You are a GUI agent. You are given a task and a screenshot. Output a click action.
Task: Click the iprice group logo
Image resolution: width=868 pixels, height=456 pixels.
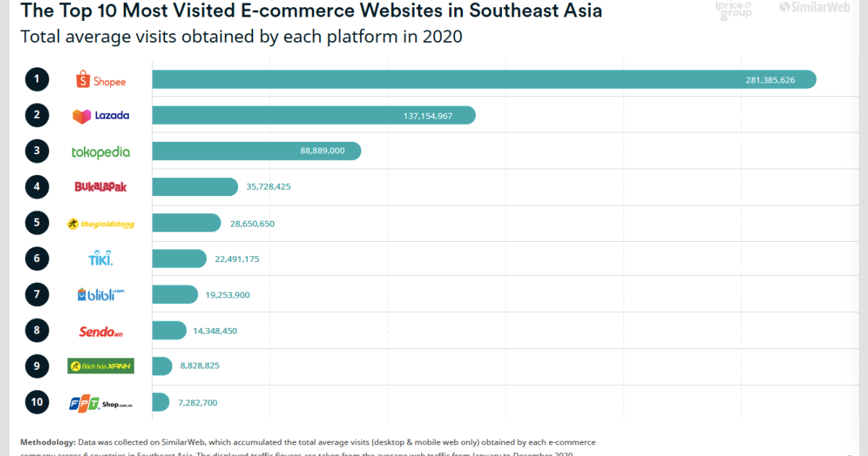pyautogui.click(x=733, y=11)
